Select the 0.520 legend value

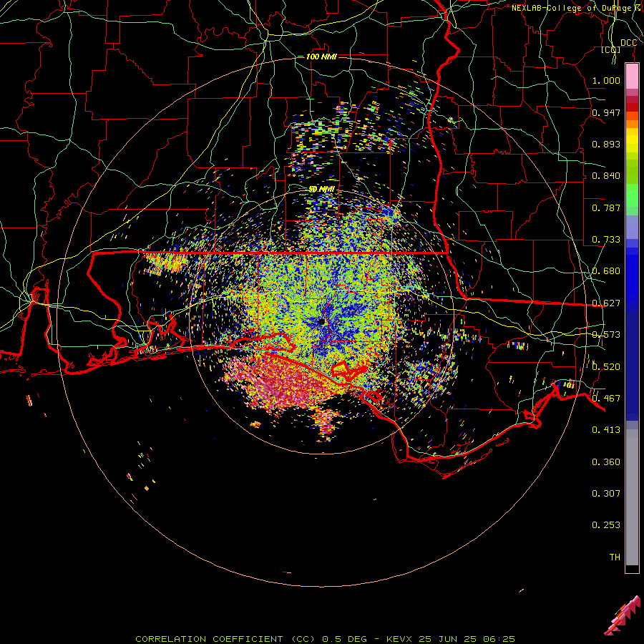point(606,367)
